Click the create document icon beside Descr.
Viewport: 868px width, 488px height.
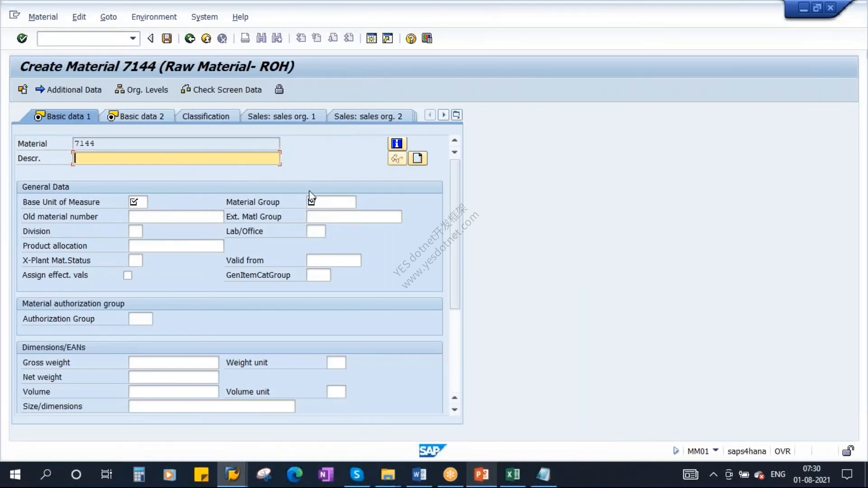(x=417, y=159)
